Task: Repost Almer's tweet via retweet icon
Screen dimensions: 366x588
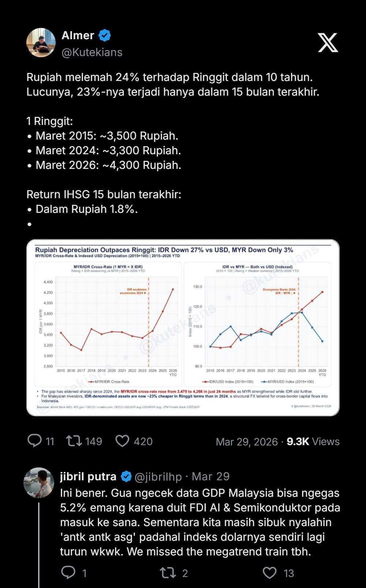Action: (74, 441)
